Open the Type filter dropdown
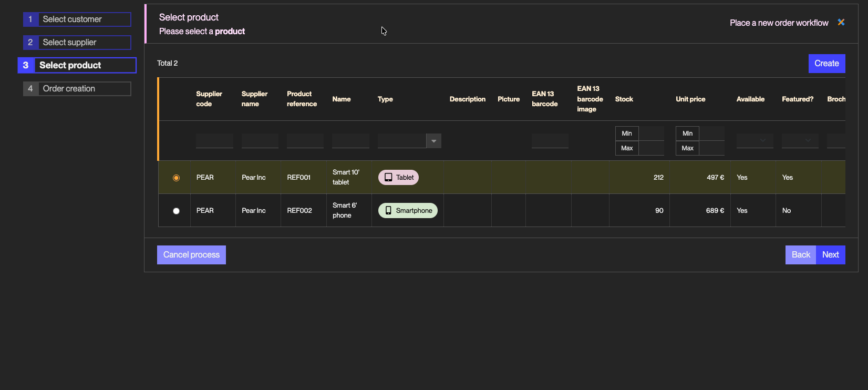The height and width of the screenshot is (390, 868). click(433, 141)
